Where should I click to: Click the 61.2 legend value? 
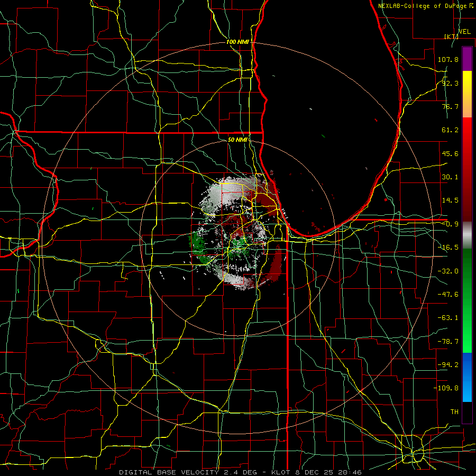[x=450, y=130]
